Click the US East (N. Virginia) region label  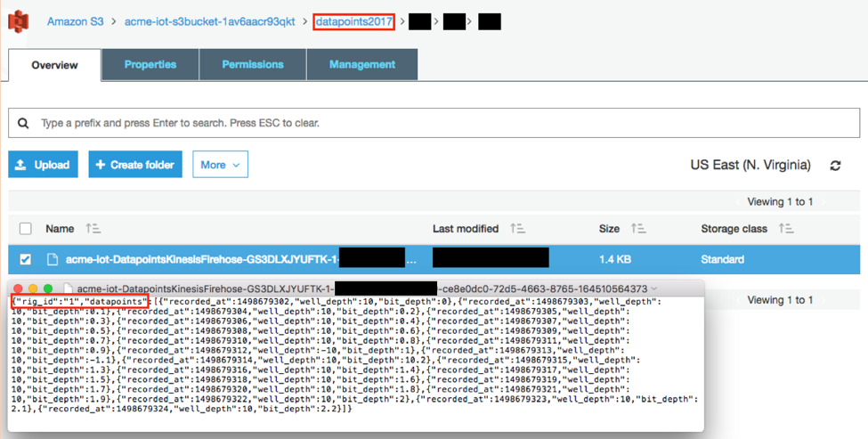(x=750, y=165)
